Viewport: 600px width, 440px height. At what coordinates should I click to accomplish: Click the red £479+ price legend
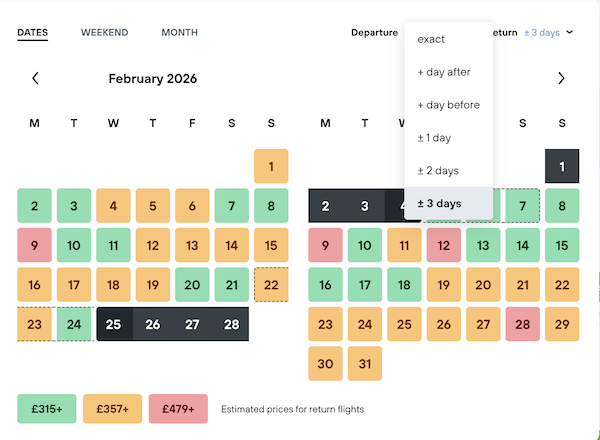click(178, 408)
